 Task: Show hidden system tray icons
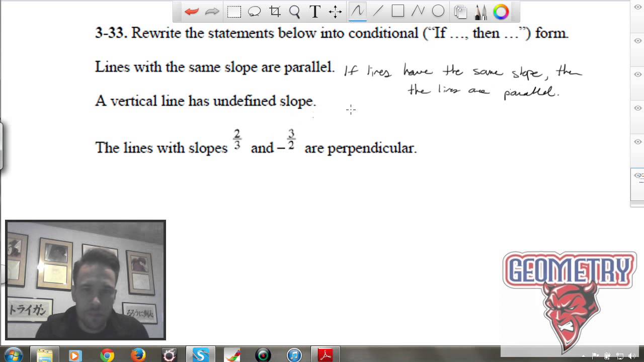point(584,356)
